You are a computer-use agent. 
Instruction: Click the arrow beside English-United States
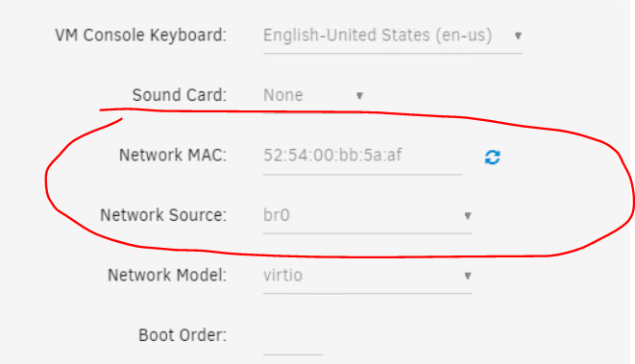pos(518,36)
